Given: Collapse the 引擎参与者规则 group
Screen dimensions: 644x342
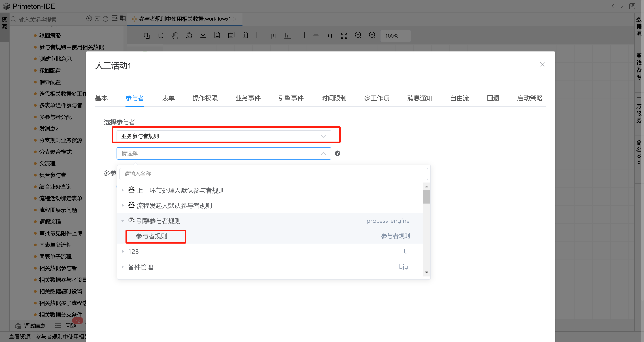Looking at the screenshot, I should [x=123, y=221].
